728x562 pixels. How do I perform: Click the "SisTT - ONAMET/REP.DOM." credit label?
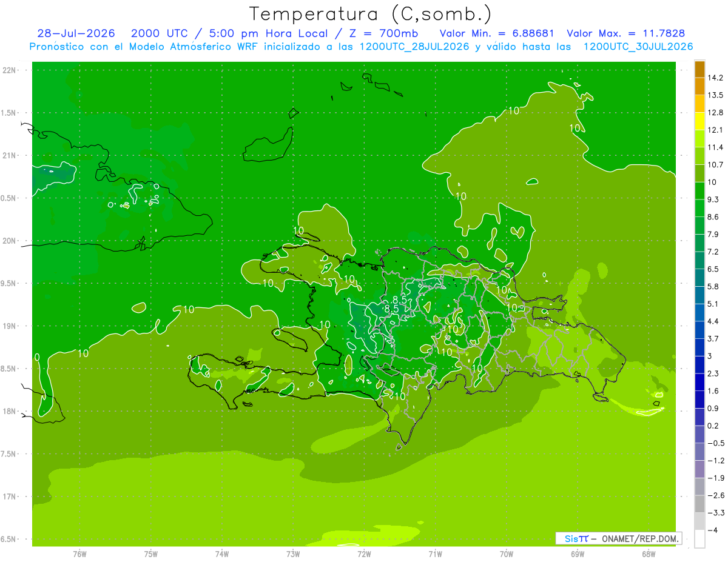pos(618,538)
